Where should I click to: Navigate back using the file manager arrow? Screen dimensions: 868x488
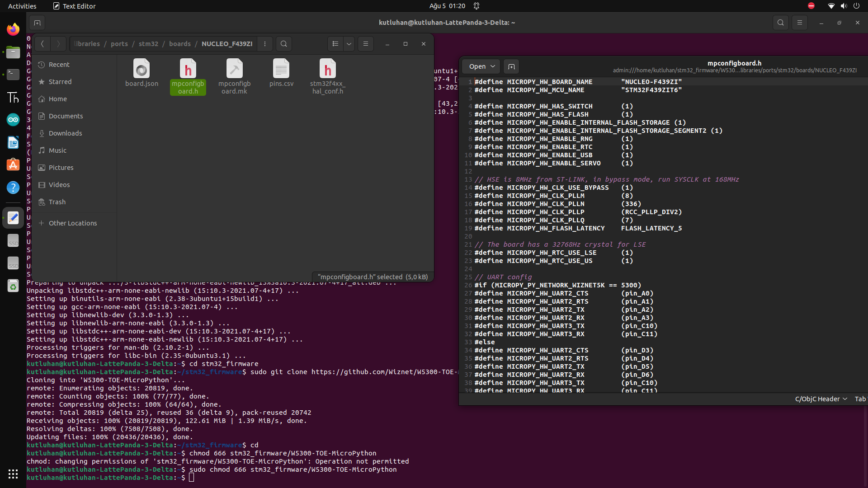click(x=42, y=44)
